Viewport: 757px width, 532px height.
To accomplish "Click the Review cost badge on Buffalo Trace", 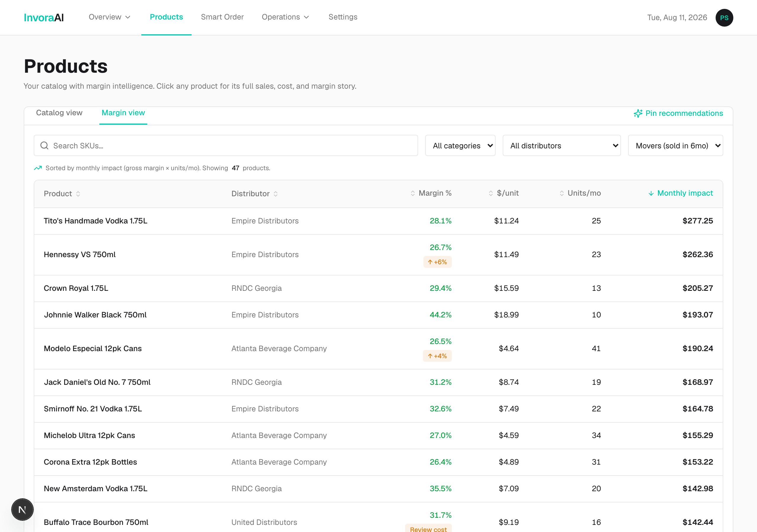I will coord(428,528).
